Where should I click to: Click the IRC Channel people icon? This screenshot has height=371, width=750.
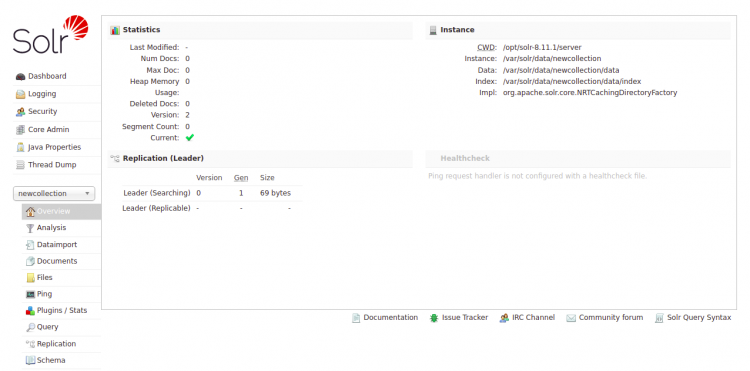[504, 318]
